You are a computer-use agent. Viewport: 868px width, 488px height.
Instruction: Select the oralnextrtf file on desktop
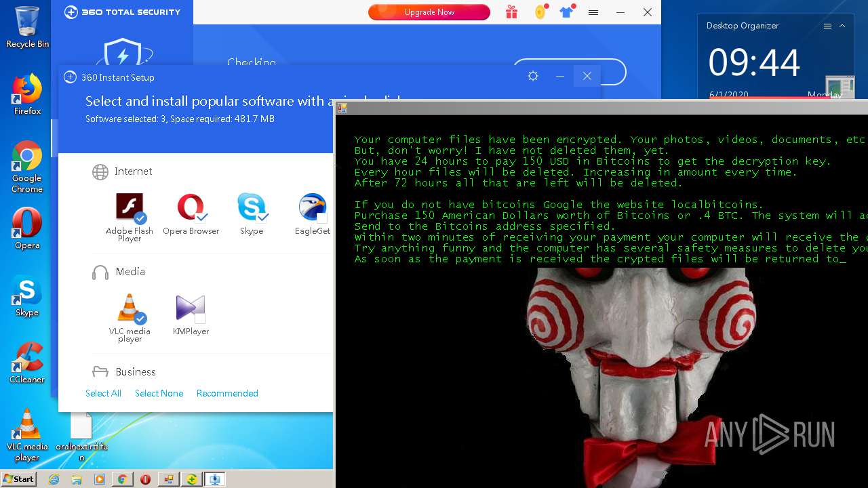click(81, 435)
